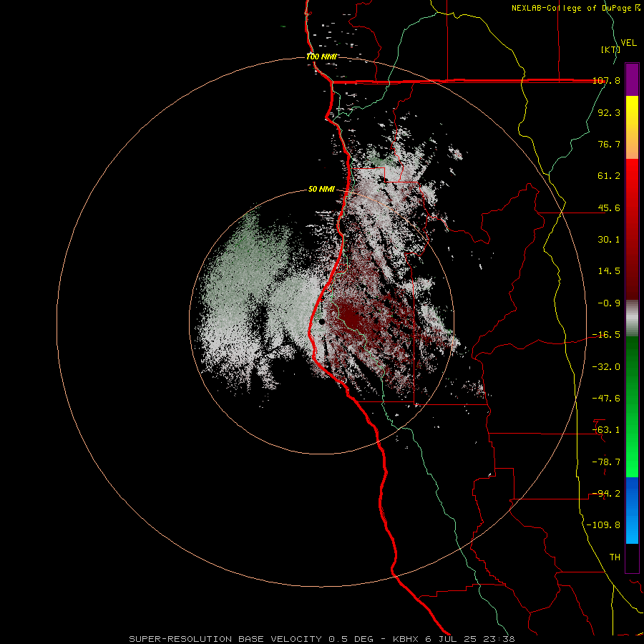Click the gray near-zero segment of the color bar
Screen dimensions: 644x644
(632, 317)
